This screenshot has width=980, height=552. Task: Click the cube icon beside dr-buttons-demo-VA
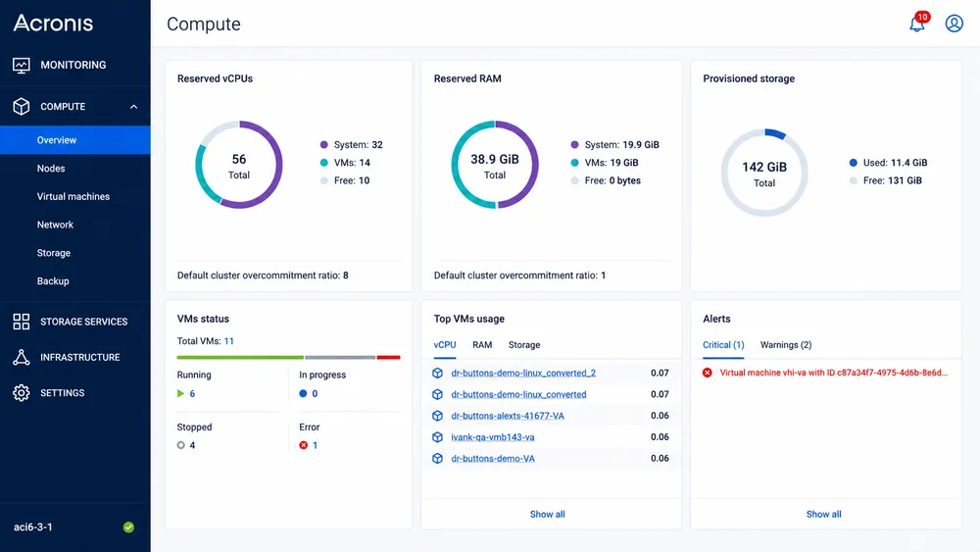coord(437,458)
